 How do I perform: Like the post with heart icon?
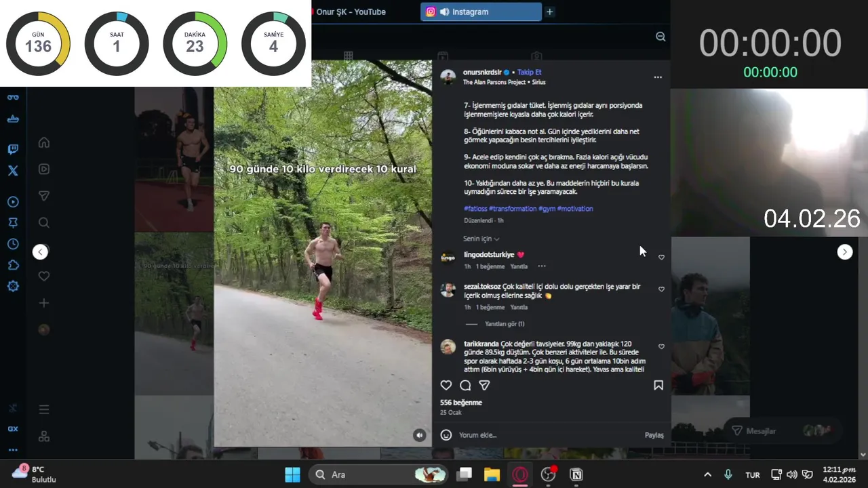click(446, 385)
